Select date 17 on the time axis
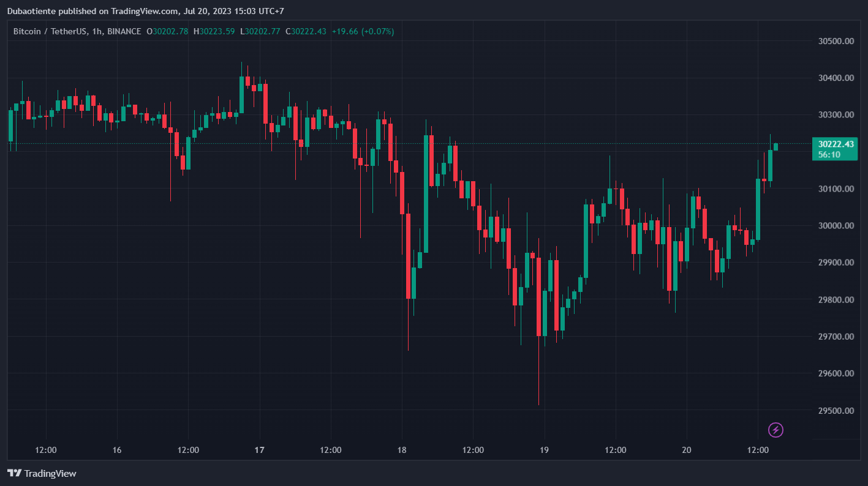 (x=259, y=450)
